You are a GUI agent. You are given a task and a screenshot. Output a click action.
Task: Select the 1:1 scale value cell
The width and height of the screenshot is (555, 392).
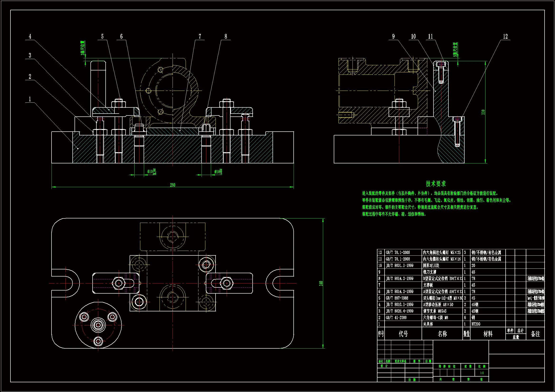point(482,373)
